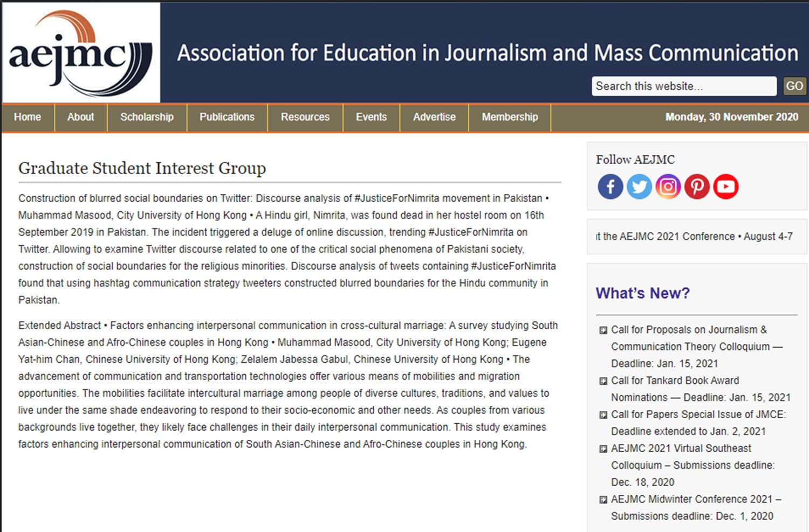Open AEJMC Twitter profile icon
The width and height of the screenshot is (809, 532).
[x=639, y=186]
